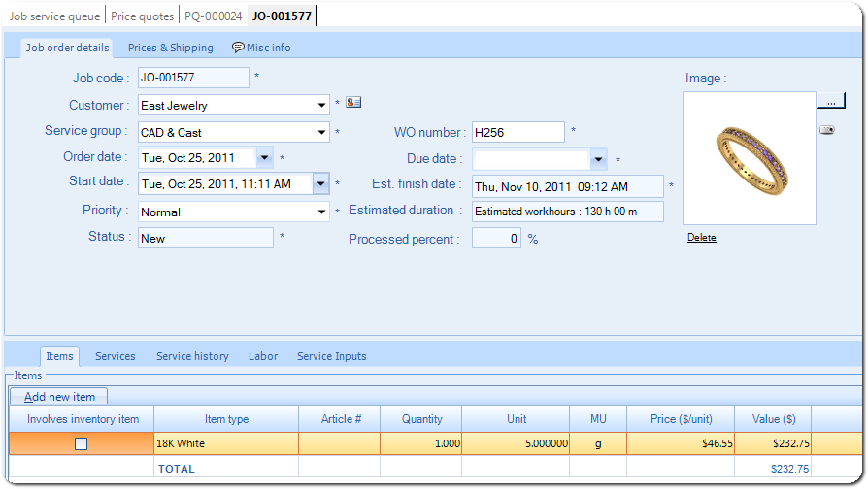Browse for image with ellipsis button
The height and width of the screenshot is (489, 868).
pos(831,100)
